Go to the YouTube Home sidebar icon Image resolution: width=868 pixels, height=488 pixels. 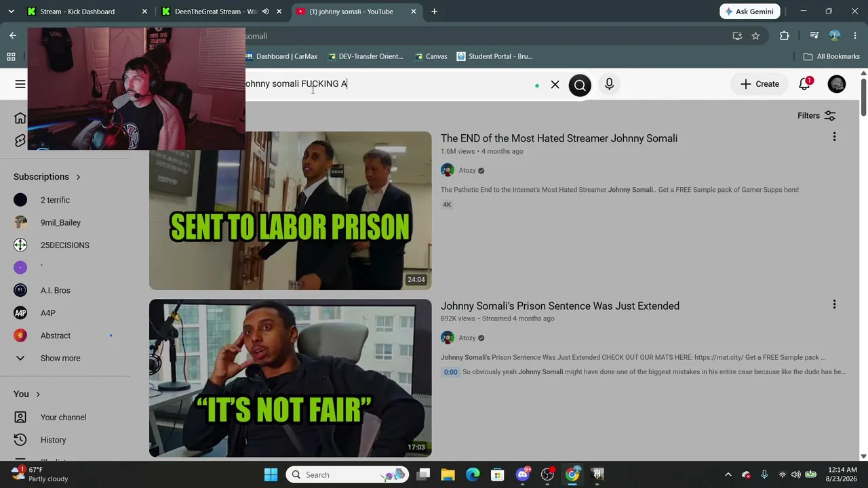pyautogui.click(x=20, y=118)
